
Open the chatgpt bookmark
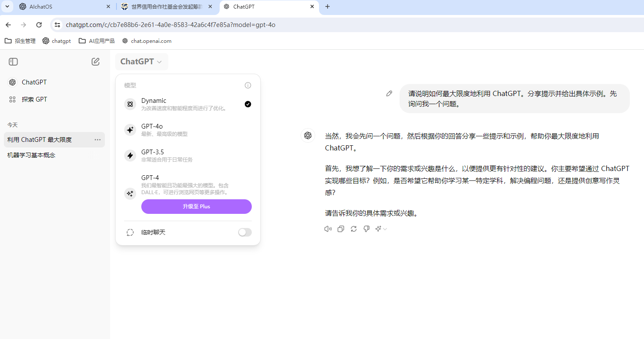tap(57, 41)
